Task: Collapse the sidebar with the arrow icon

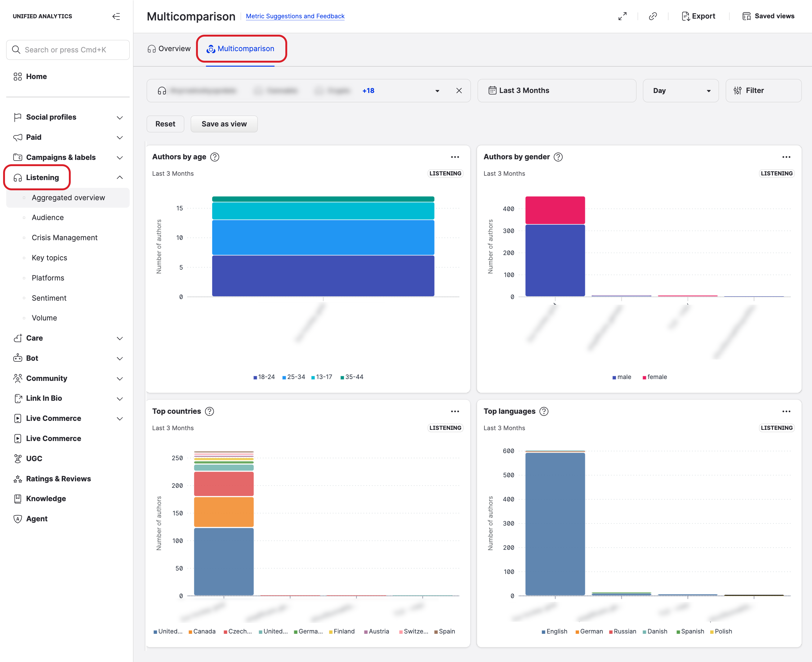Action: pos(116,16)
